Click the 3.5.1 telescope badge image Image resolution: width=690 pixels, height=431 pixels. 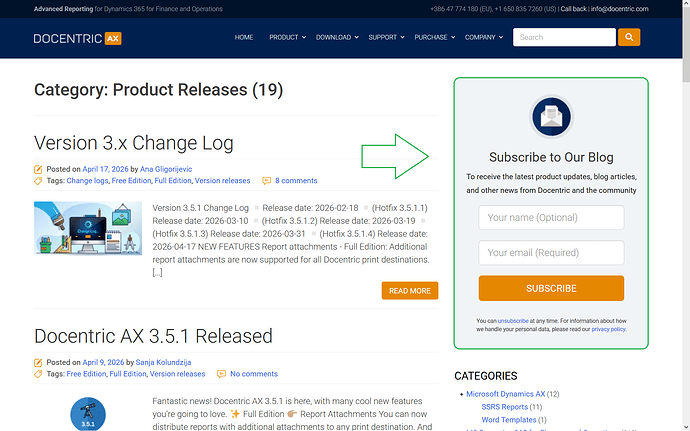point(88,414)
